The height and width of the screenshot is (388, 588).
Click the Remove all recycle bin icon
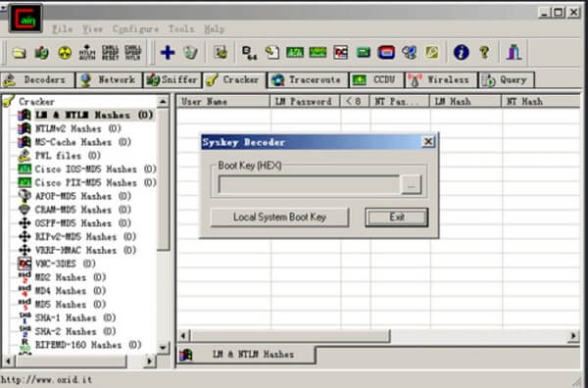(x=190, y=53)
